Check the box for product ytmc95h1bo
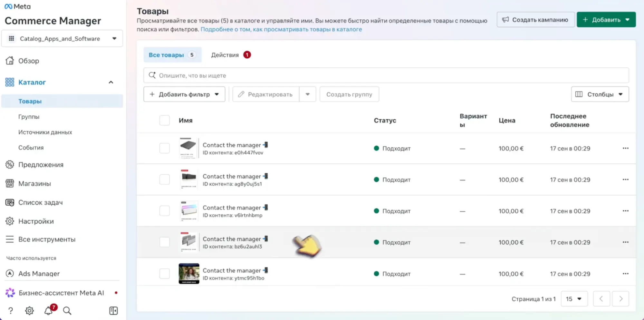Image resolution: width=644 pixels, height=320 pixels. click(165, 274)
